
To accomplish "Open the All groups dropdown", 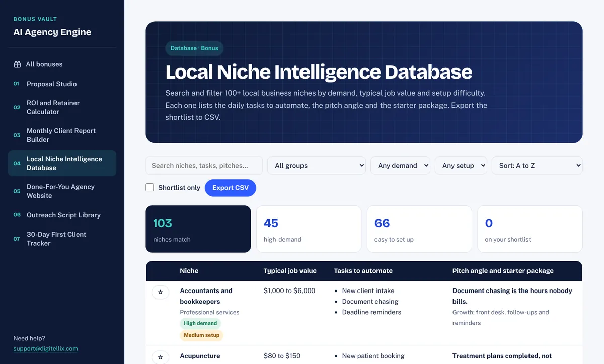I will click(x=317, y=165).
